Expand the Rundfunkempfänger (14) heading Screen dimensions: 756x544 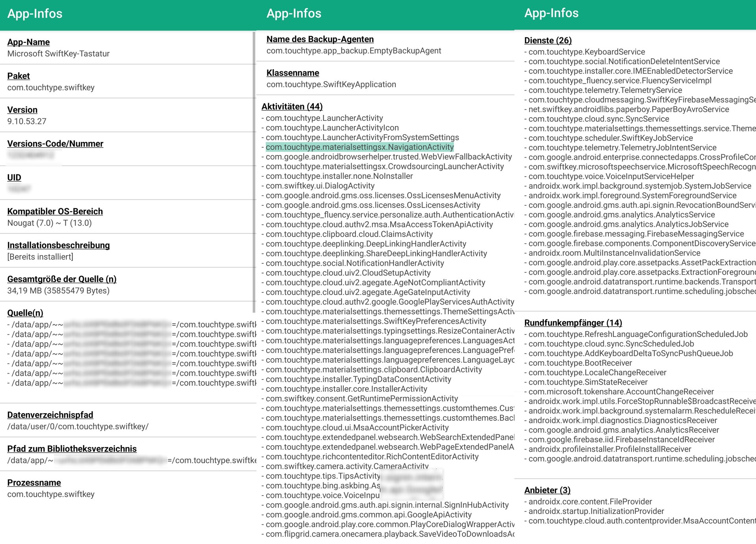[573, 323]
